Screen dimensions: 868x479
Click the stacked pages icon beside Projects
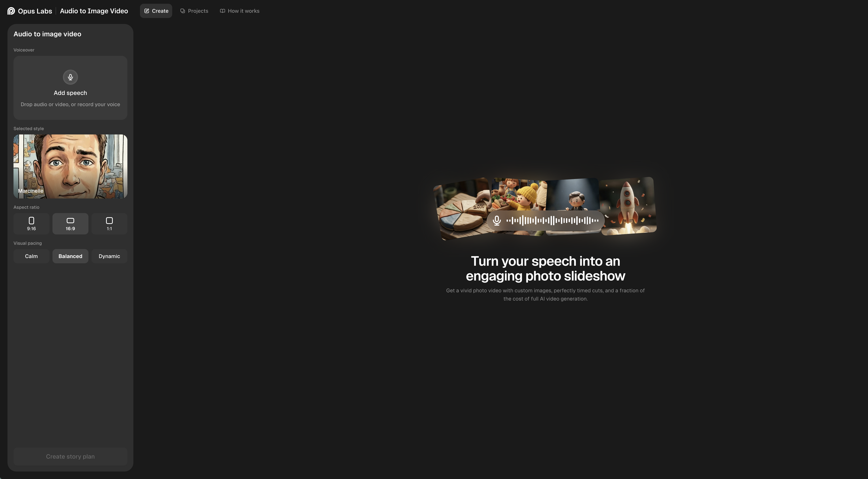[x=183, y=11]
